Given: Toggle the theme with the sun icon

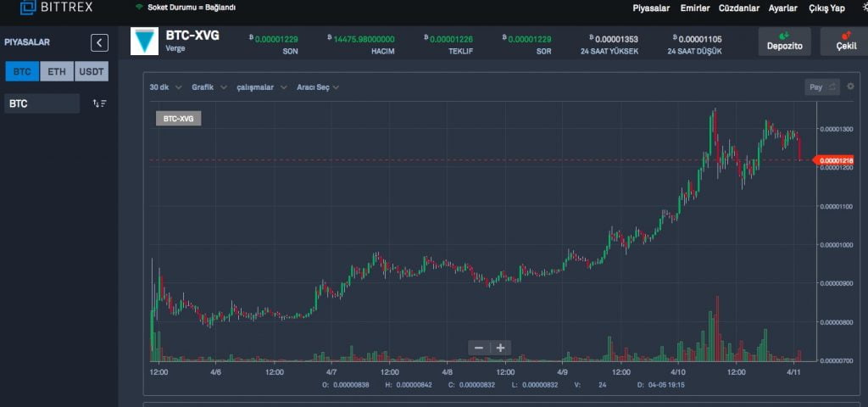Looking at the screenshot, I should 863,8.
